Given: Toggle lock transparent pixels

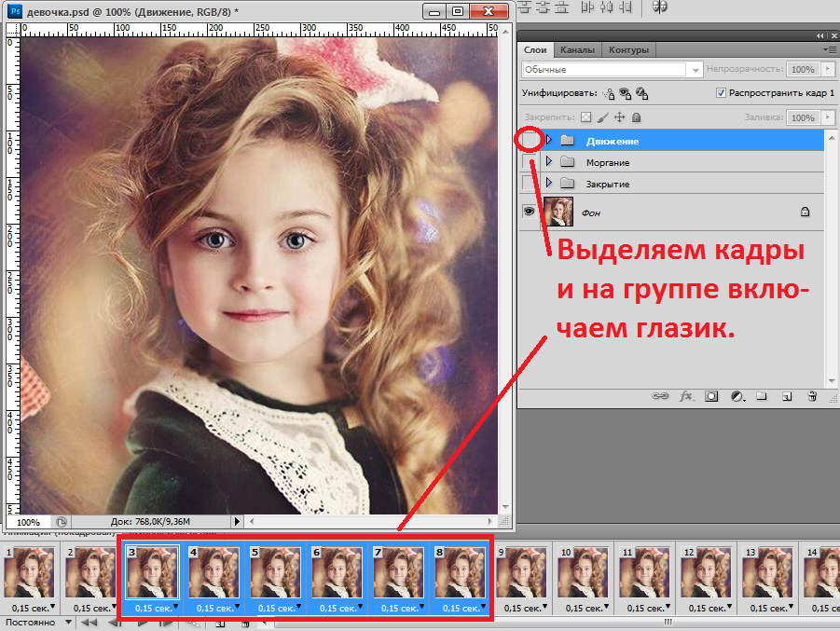Looking at the screenshot, I should click(x=586, y=117).
